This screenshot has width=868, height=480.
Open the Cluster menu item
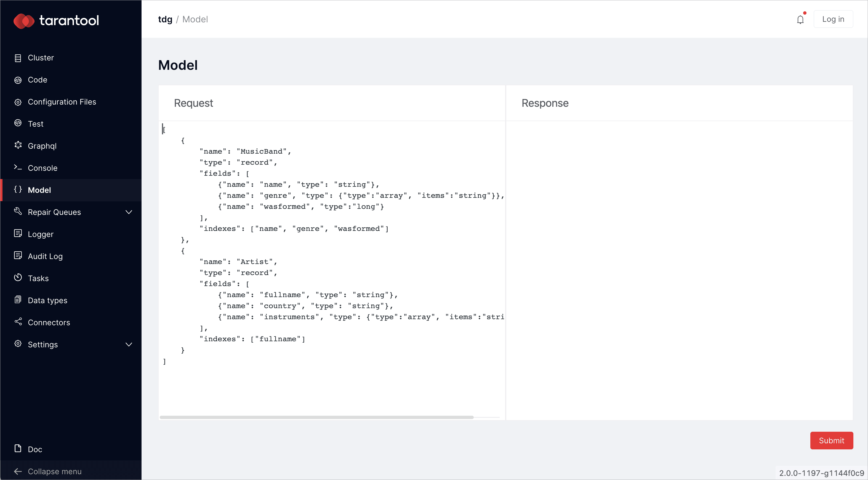click(71, 58)
